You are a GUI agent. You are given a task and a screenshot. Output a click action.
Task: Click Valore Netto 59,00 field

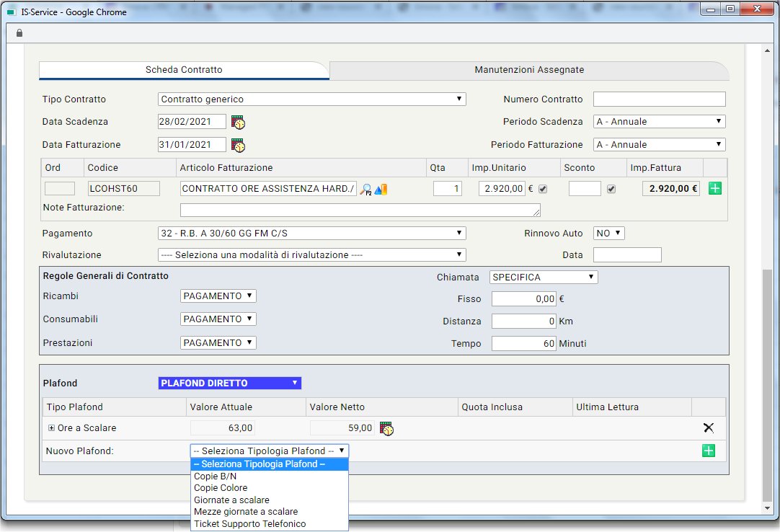(x=342, y=428)
